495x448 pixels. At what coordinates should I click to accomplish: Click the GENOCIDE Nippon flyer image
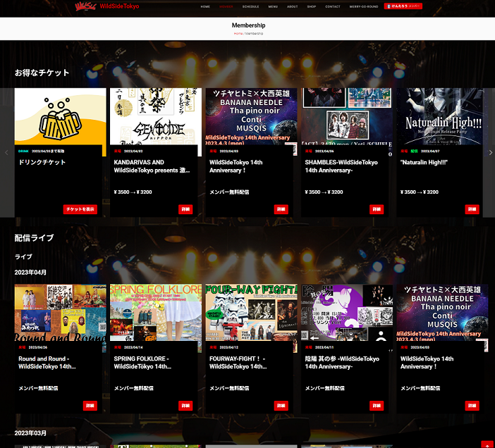point(156,116)
